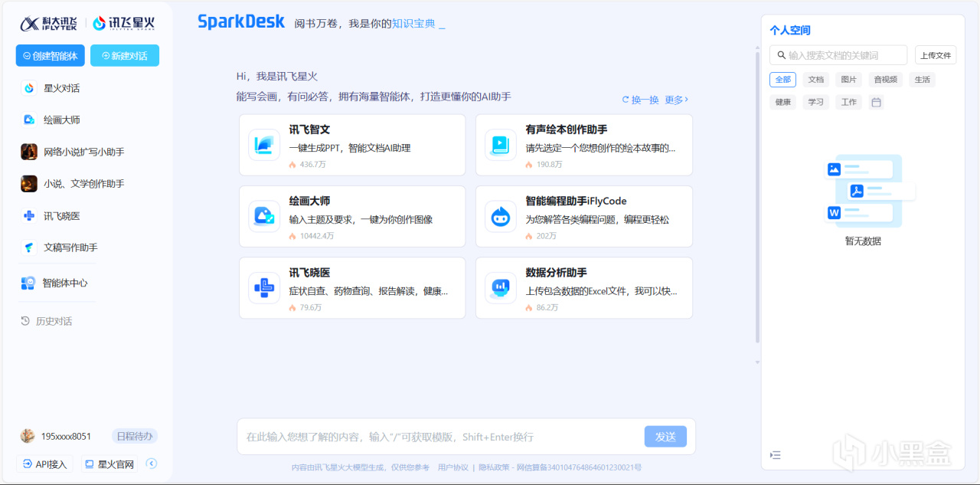This screenshot has height=485, width=980.
Task: Click the user avatar for 195xxxx8051
Action: point(28,436)
